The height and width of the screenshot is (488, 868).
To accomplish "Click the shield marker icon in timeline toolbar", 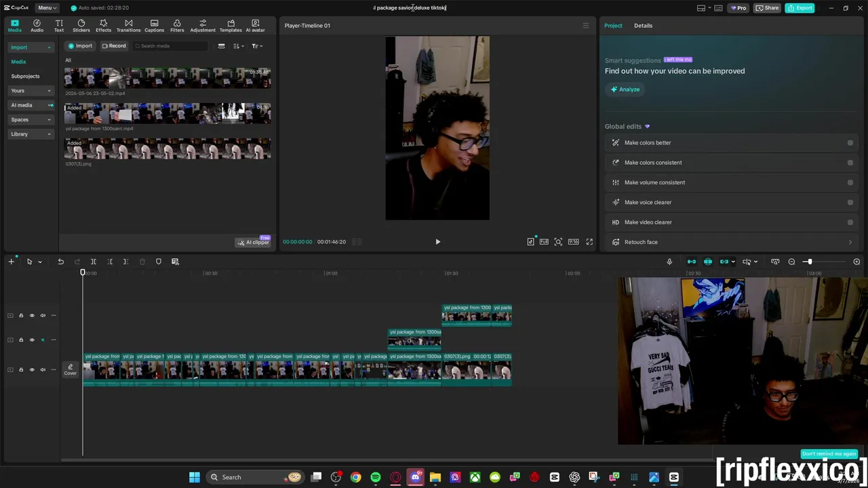I will tap(159, 262).
